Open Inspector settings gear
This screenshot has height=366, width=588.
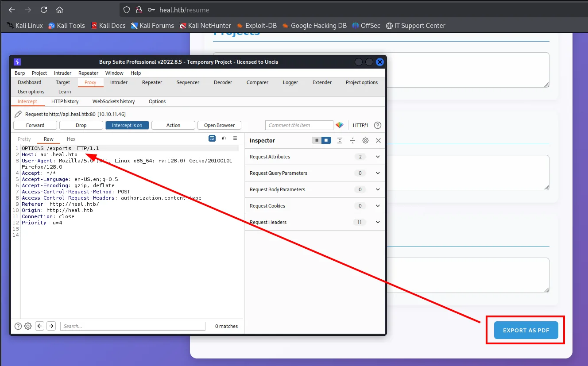tap(365, 140)
